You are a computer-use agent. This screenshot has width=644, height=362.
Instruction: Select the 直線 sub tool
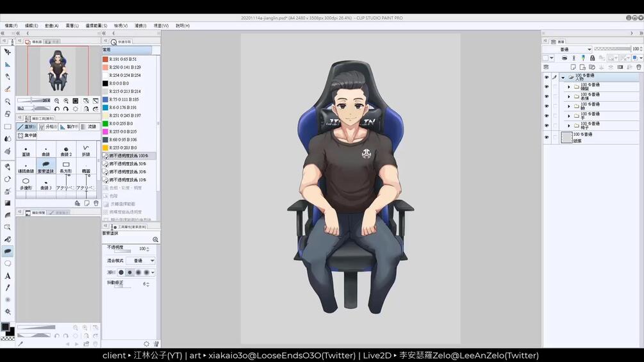[x=26, y=151]
